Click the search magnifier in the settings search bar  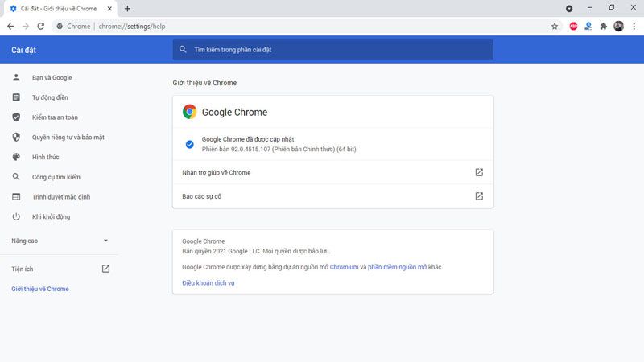pos(183,49)
